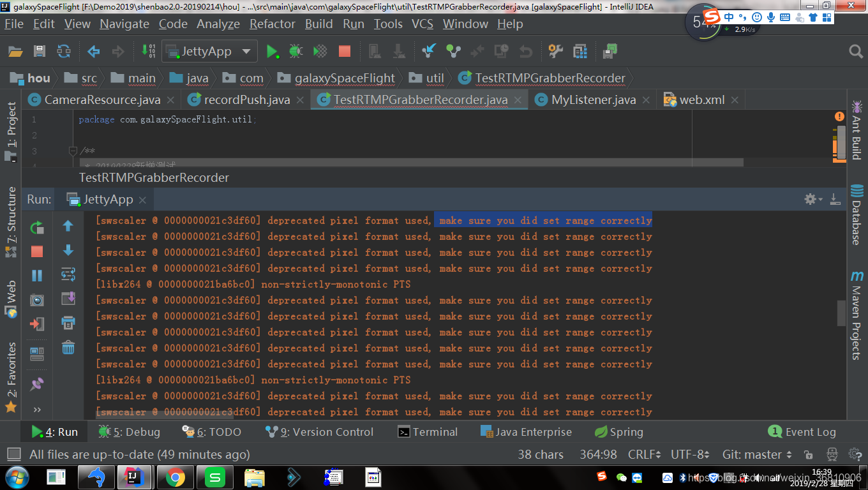This screenshot has height=490, width=868.
Task: Open the Debug tool window tab
Action: coord(130,432)
